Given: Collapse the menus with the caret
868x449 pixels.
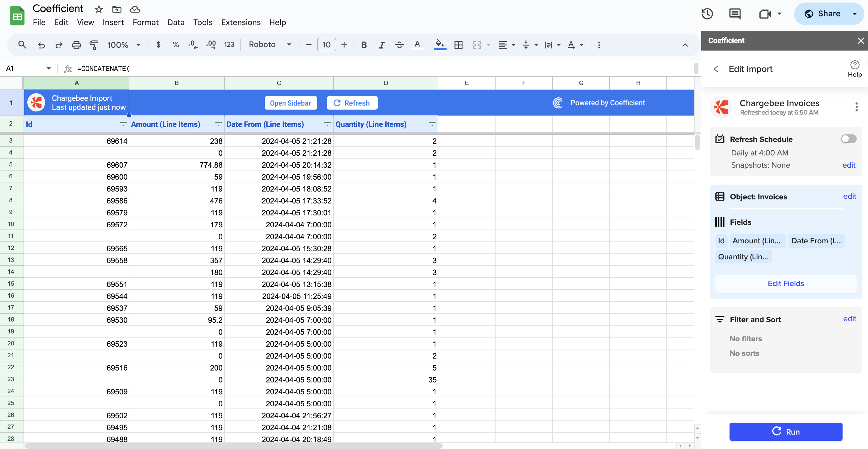Looking at the screenshot, I should tap(685, 45).
